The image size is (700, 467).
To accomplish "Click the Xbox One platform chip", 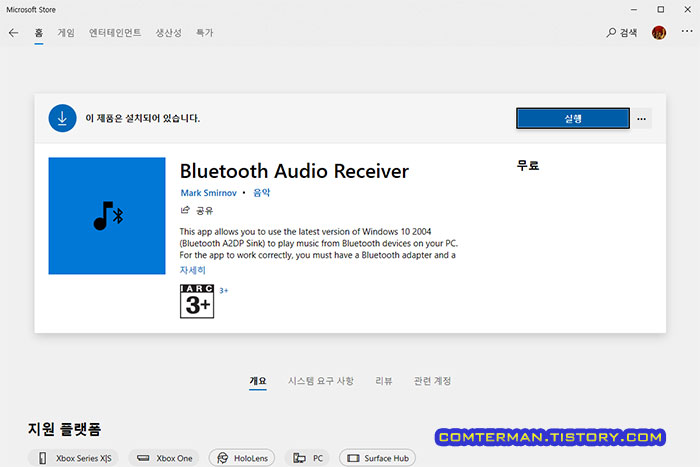I will tap(164, 458).
